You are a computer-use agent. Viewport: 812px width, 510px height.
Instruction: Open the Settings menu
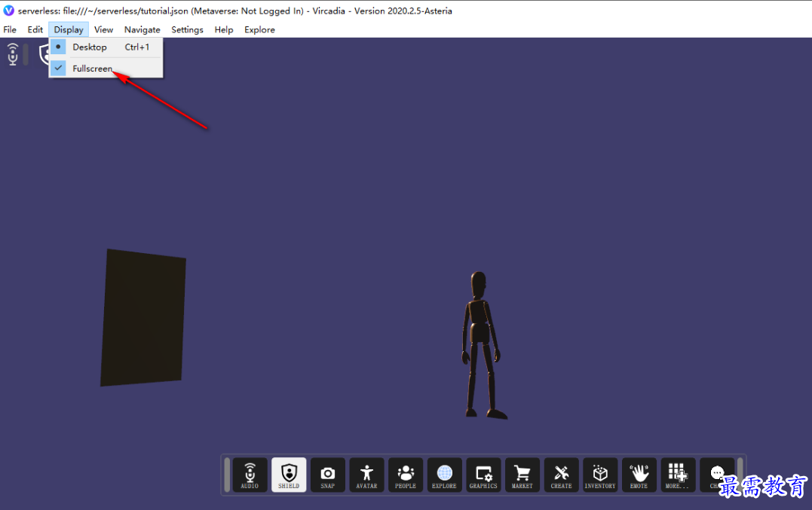click(x=188, y=29)
